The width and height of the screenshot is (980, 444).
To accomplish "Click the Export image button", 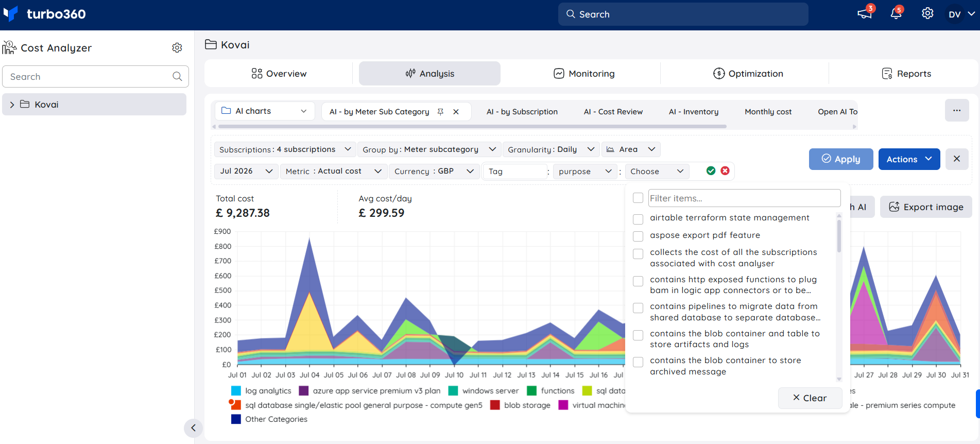I will [926, 207].
